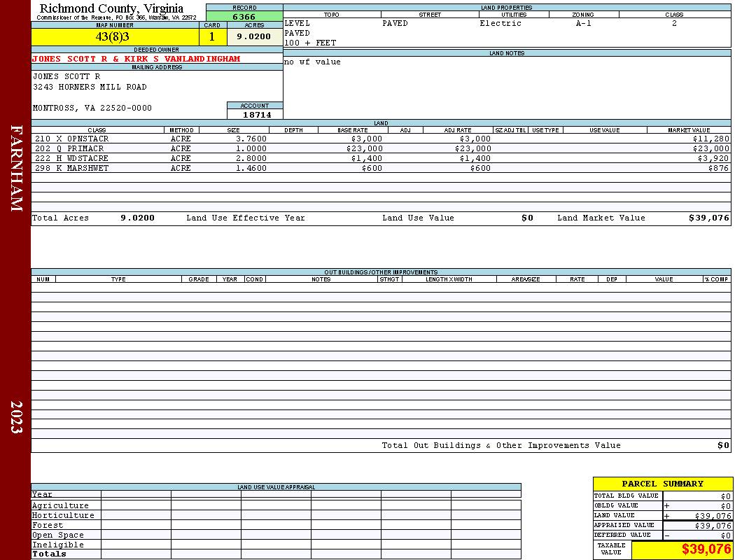
Task: Click the Forest row label
Action: click(x=48, y=525)
